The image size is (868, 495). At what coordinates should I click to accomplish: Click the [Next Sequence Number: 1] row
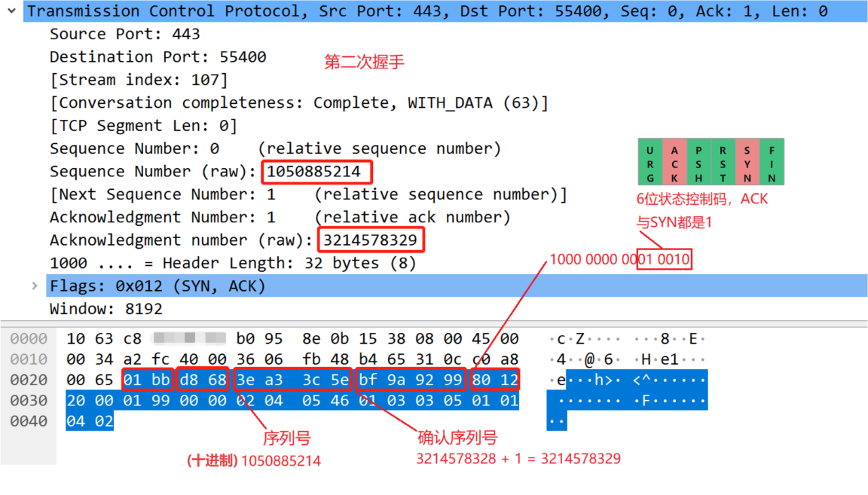pyautogui.click(x=308, y=195)
